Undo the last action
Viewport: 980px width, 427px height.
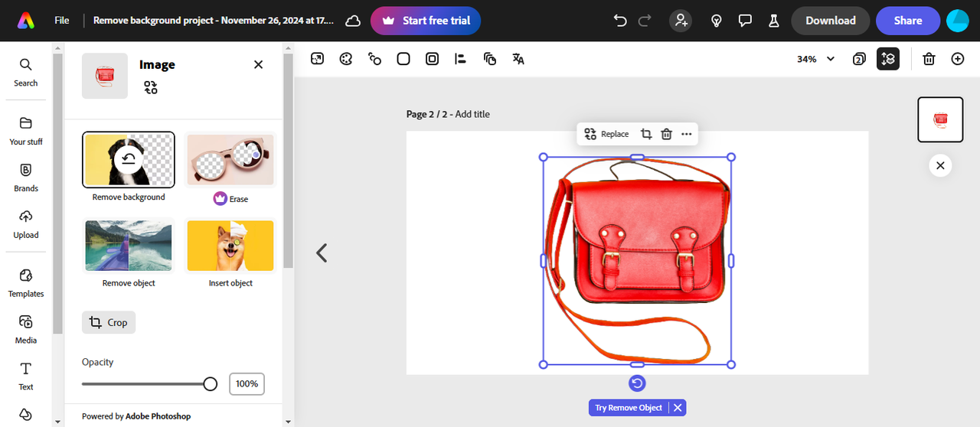(620, 21)
